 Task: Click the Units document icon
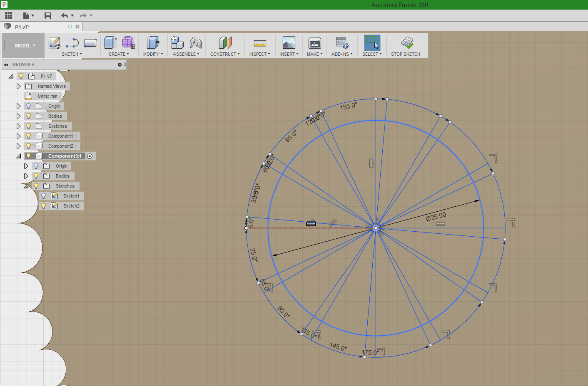coord(29,96)
